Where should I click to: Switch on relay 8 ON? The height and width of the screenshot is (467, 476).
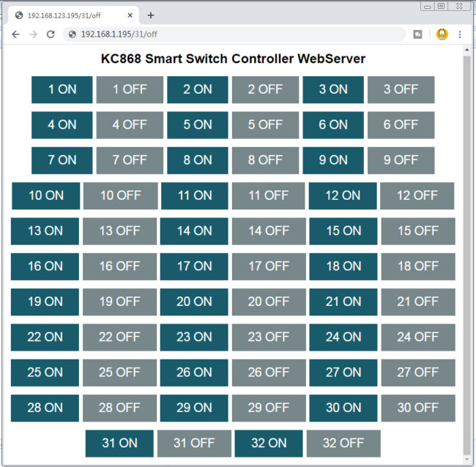[x=198, y=160]
